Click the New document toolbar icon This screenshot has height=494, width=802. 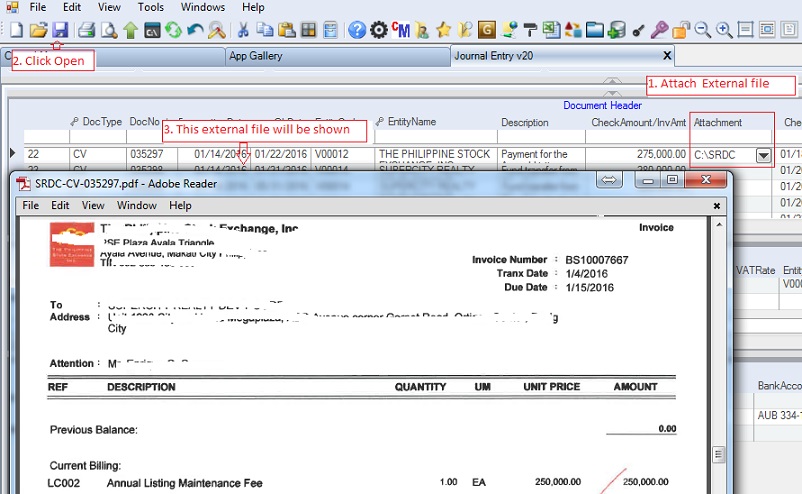[16, 30]
